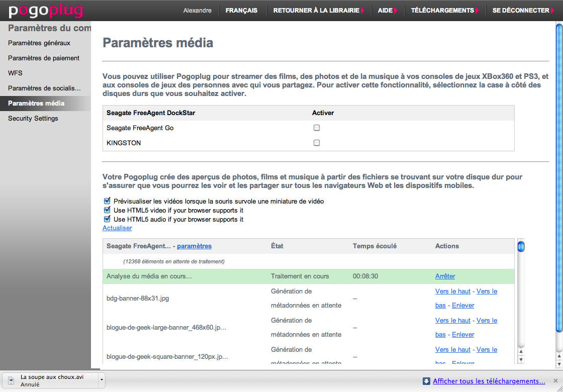563x392 pixels.
Task: Click Enlever for bdg-banner-88x31.jpg
Action: pyautogui.click(x=463, y=306)
